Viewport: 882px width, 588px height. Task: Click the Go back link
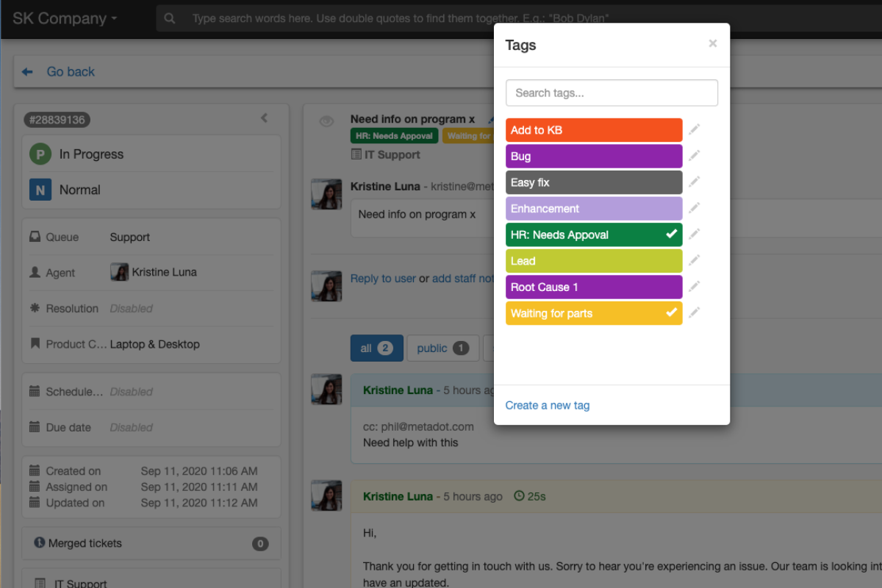tap(71, 72)
